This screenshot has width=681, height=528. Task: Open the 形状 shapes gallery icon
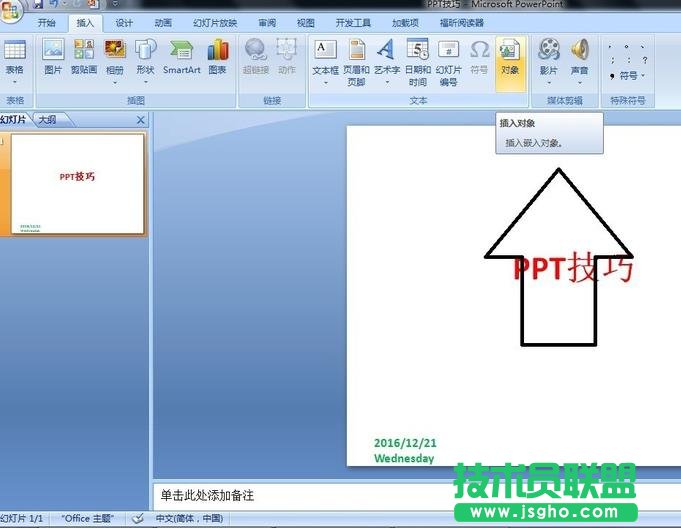click(145, 50)
